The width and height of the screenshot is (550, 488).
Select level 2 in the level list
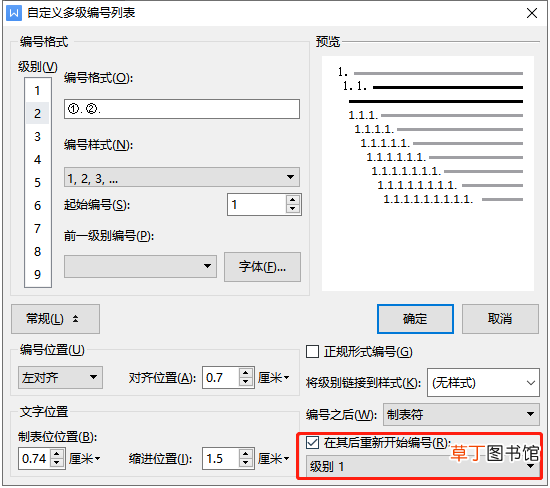click(37, 114)
